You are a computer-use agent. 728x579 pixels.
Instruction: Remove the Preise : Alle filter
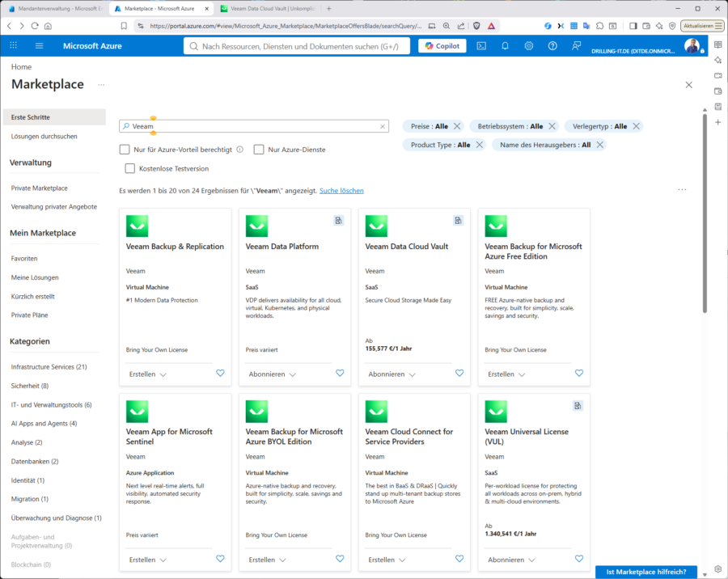[457, 126]
